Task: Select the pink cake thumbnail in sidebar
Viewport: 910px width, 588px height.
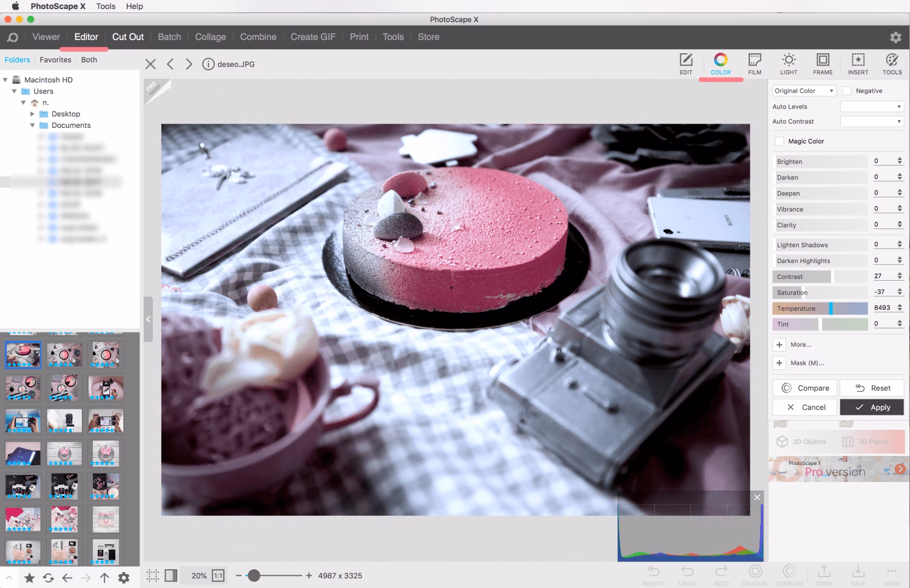Action: click(x=22, y=354)
